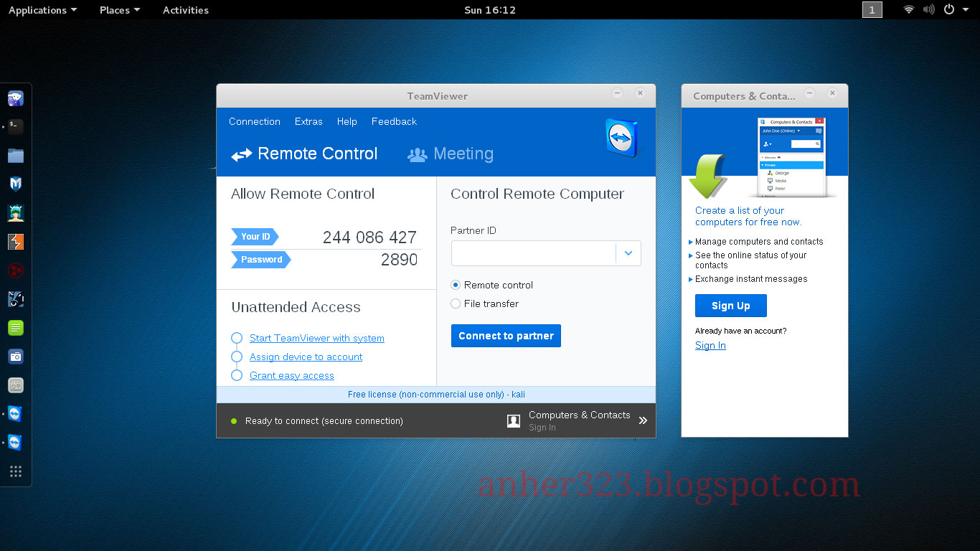Image resolution: width=980 pixels, height=551 pixels.
Task: Launch Metasploit shield icon in dock
Action: click(x=16, y=184)
